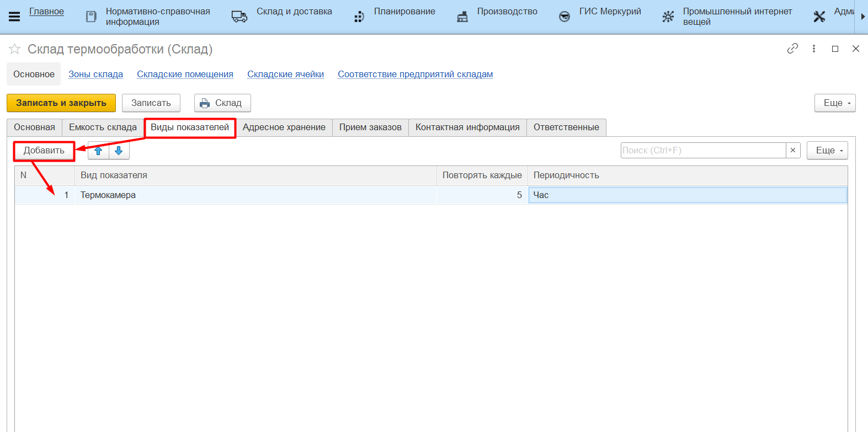This screenshot has height=432, width=868.
Task: Add form to favorites with star icon
Action: coord(14,50)
